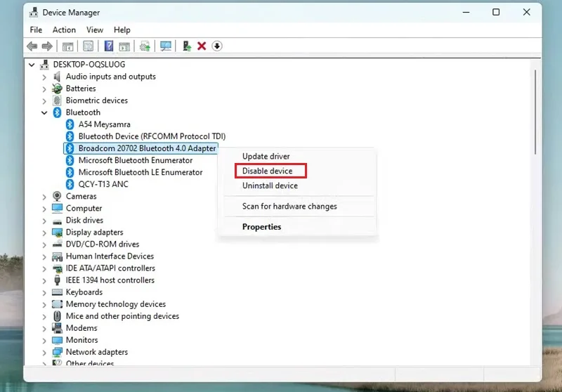Image resolution: width=562 pixels, height=392 pixels.
Task: Open the File menu
Action: [36, 30]
